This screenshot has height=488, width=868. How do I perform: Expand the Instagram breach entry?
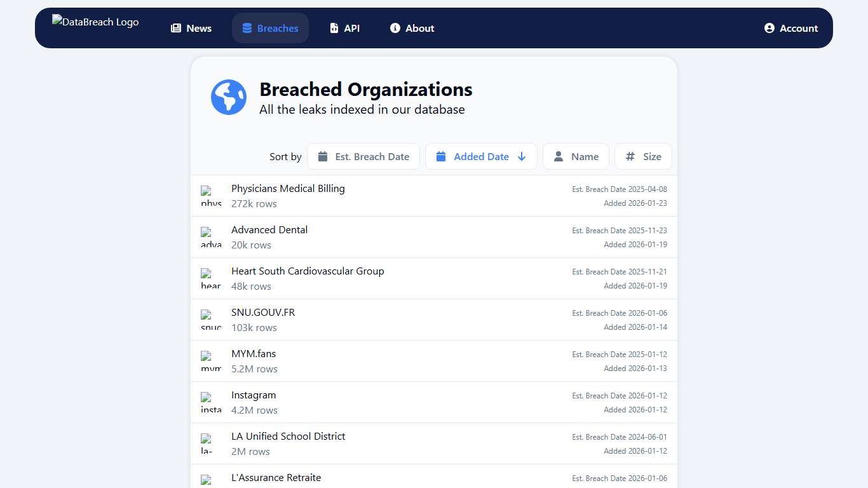pyautogui.click(x=434, y=402)
